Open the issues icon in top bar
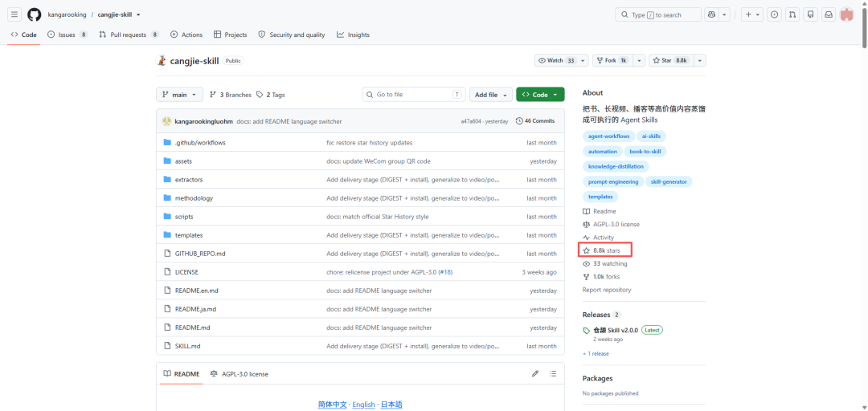868x411 pixels. (x=775, y=15)
